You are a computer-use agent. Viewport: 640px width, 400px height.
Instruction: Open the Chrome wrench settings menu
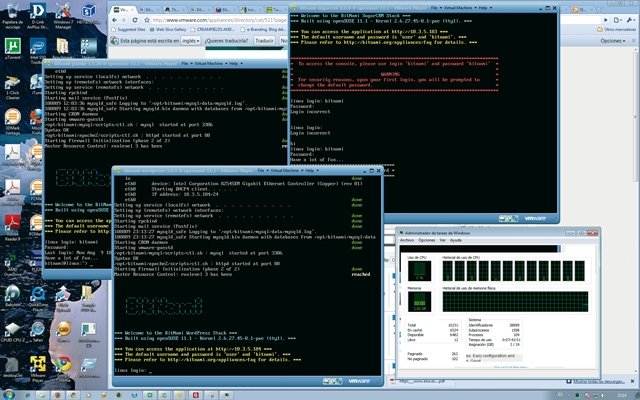[x=632, y=20]
